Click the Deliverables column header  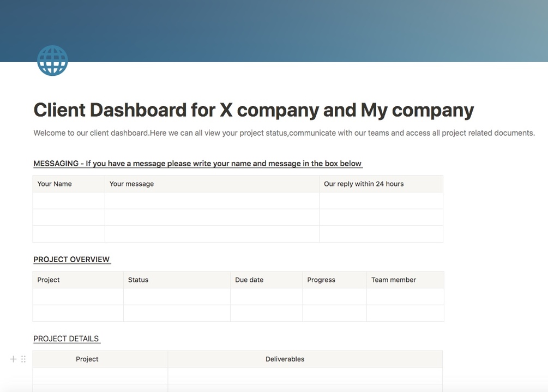click(285, 359)
